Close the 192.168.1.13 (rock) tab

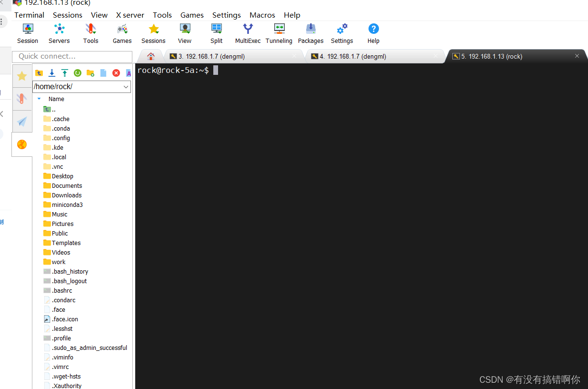(577, 56)
